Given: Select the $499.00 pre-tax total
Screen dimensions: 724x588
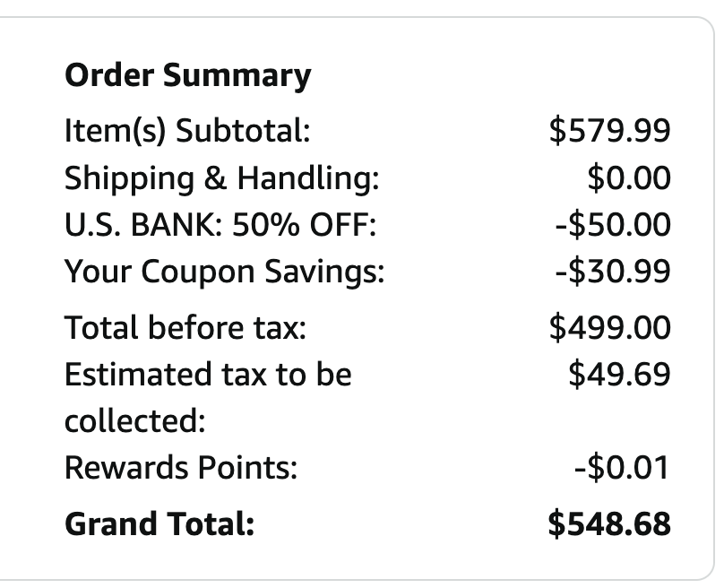Looking at the screenshot, I should (x=609, y=328).
